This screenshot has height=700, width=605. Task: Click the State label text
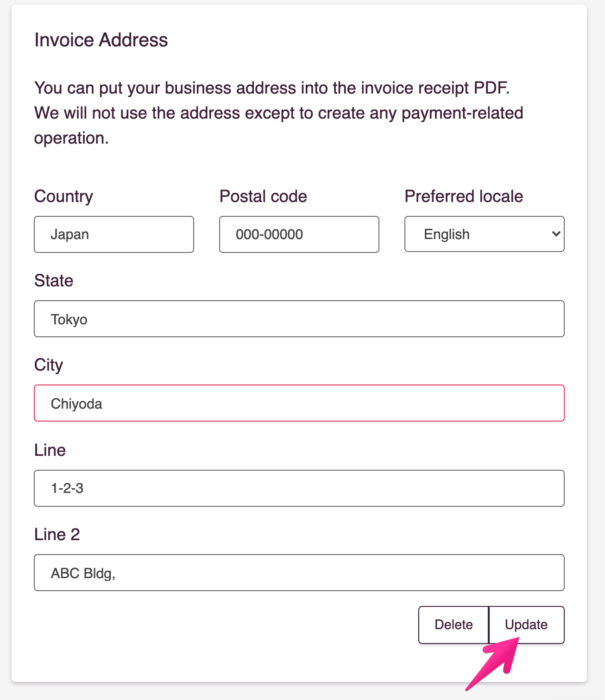coord(54,281)
